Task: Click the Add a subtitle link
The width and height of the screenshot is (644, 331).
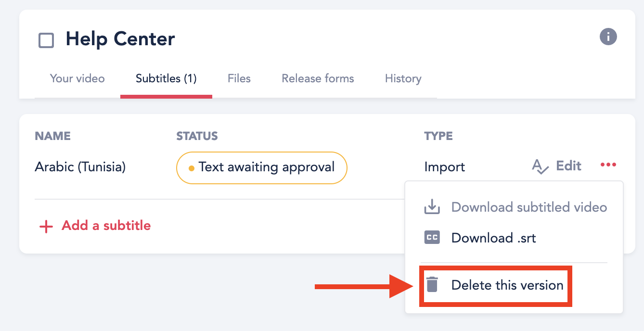Action: (106, 226)
